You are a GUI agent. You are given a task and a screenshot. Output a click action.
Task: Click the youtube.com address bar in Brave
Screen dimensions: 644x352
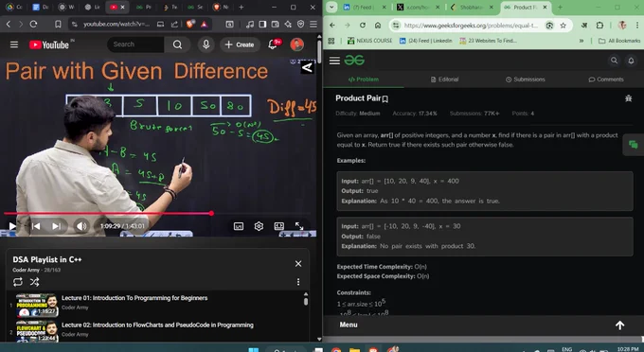click(x=116, y=25)
